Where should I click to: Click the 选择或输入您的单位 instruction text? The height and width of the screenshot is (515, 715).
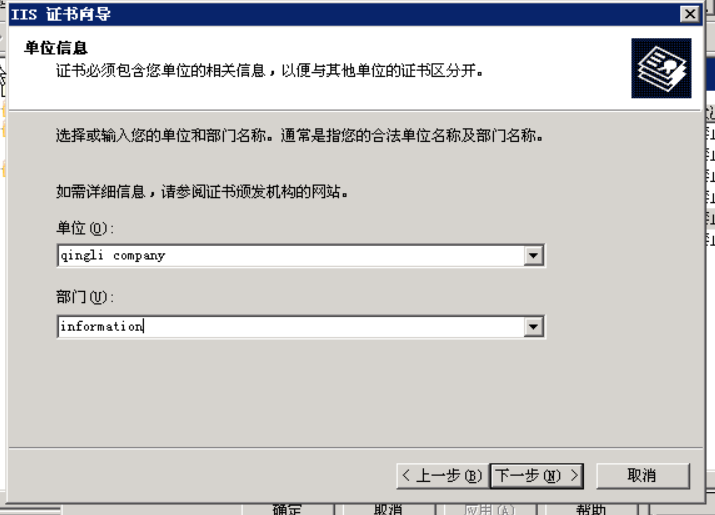click(299, 135)
